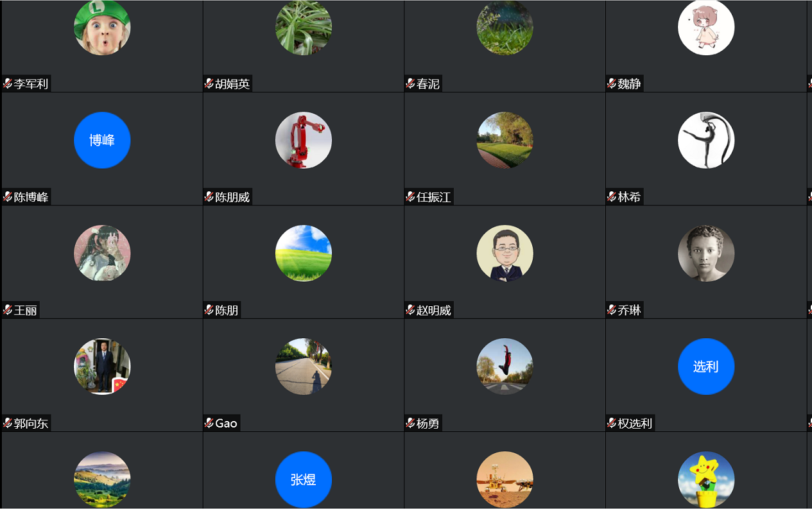
Task: Select the blue 张煜 avatar circle
Action: [304, 479]
